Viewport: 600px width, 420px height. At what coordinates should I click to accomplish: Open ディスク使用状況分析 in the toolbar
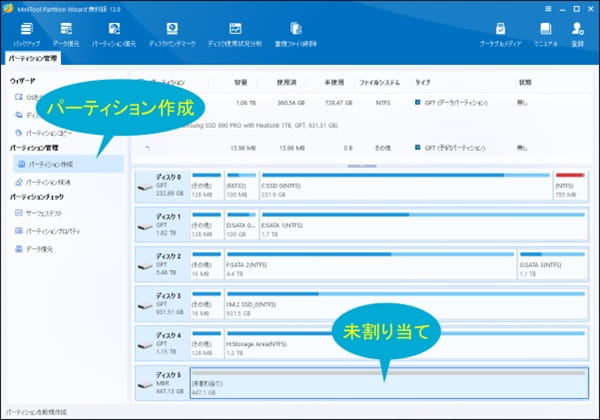(235, 34)
